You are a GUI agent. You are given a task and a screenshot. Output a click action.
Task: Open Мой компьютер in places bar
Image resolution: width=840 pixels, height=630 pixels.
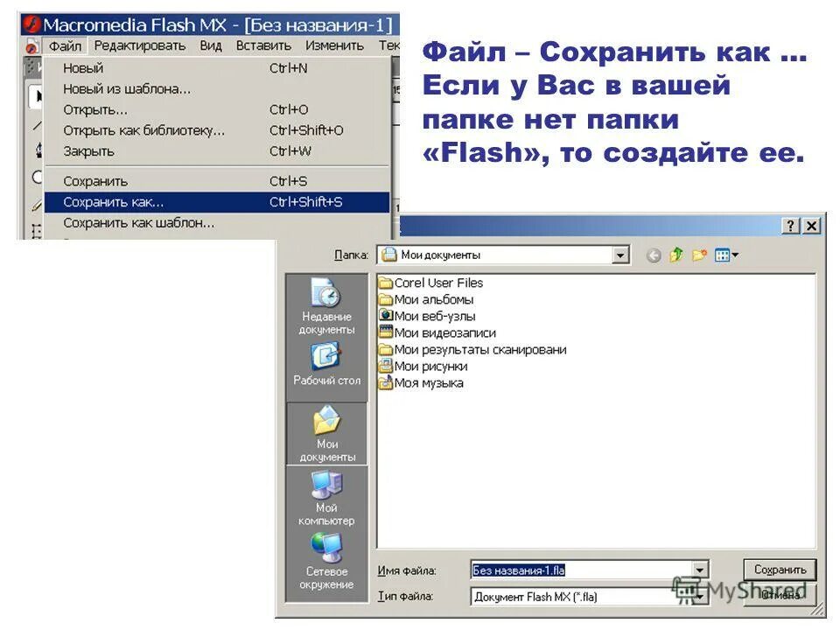coord(326,497)
